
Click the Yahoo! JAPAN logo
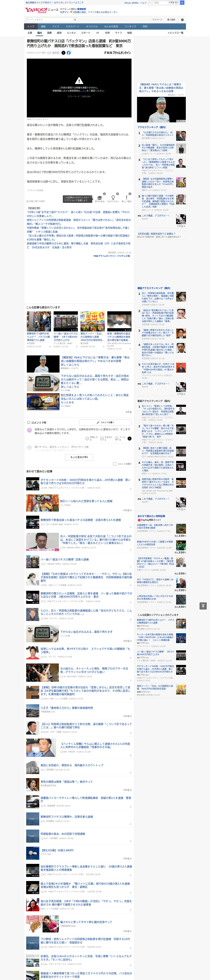36,10
